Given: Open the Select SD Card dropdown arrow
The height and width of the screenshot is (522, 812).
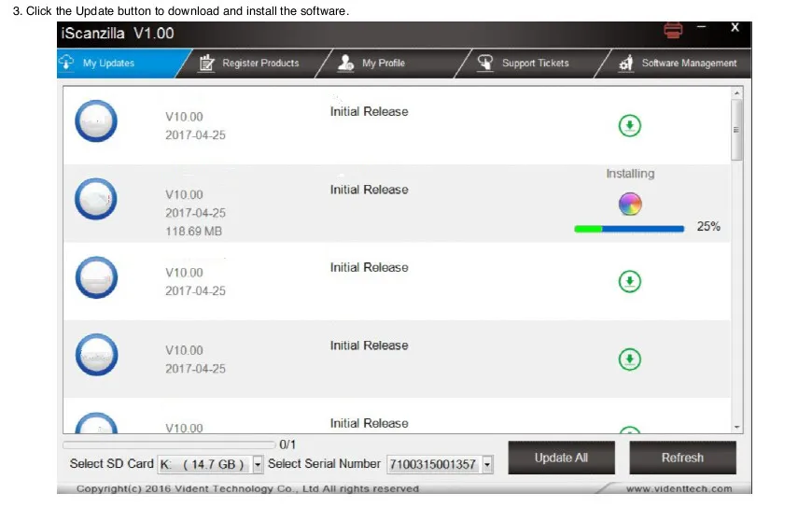Looking at the screenshot, I should 258,464.
